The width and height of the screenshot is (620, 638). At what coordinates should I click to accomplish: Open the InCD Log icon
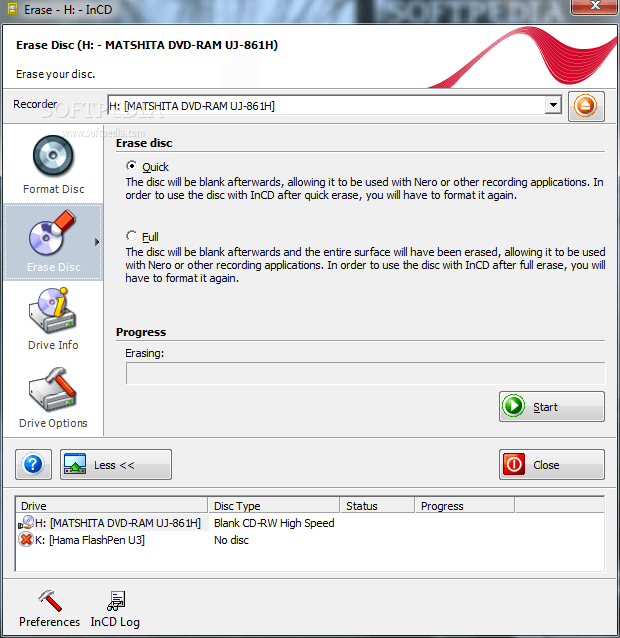[x=115, y=609]
